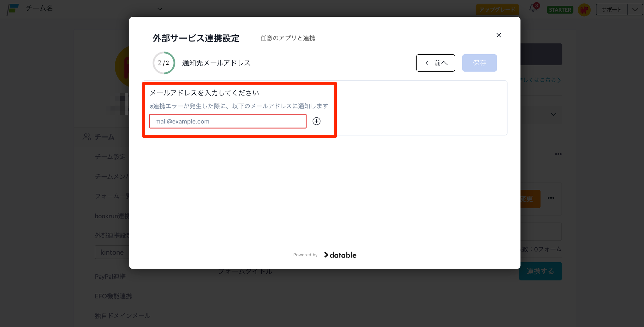Click the アップグレード upgrade button
Viewport: 644px width, 327px height.
click(x=497, y=10)
